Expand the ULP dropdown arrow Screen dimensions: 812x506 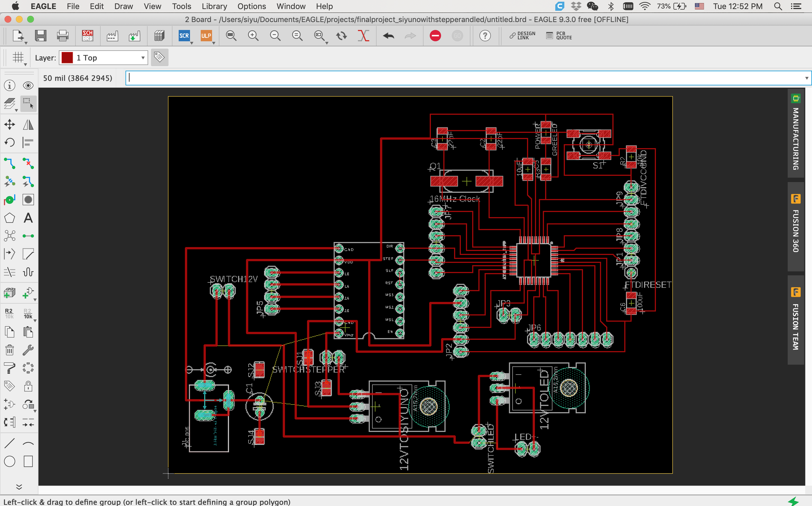click(213, 43)
